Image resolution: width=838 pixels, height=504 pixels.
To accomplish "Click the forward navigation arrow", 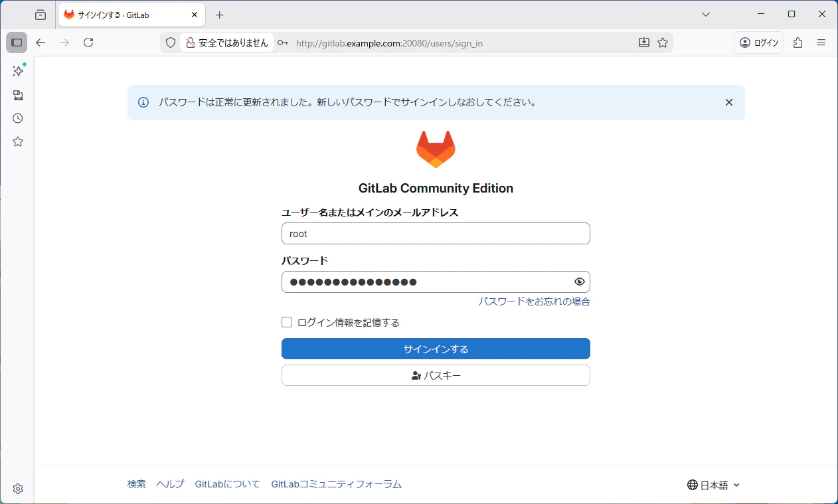I will pyautogui.click(x=64, y=42).
